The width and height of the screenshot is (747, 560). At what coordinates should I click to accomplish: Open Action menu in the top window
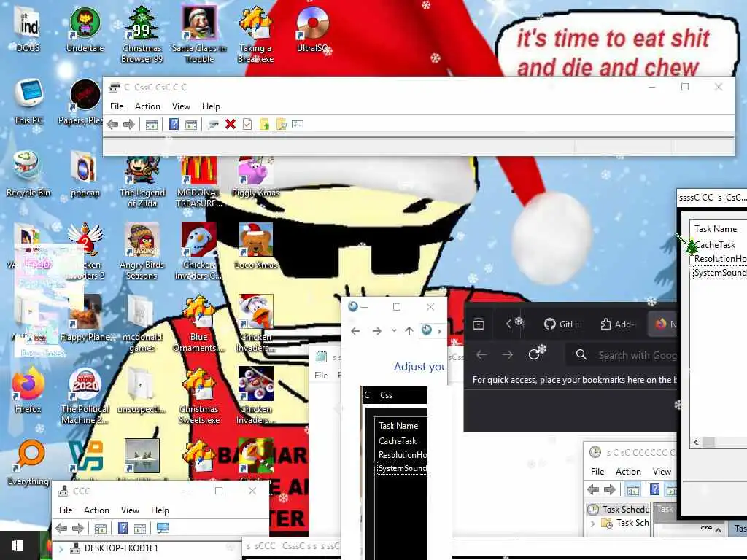(147, 106)
